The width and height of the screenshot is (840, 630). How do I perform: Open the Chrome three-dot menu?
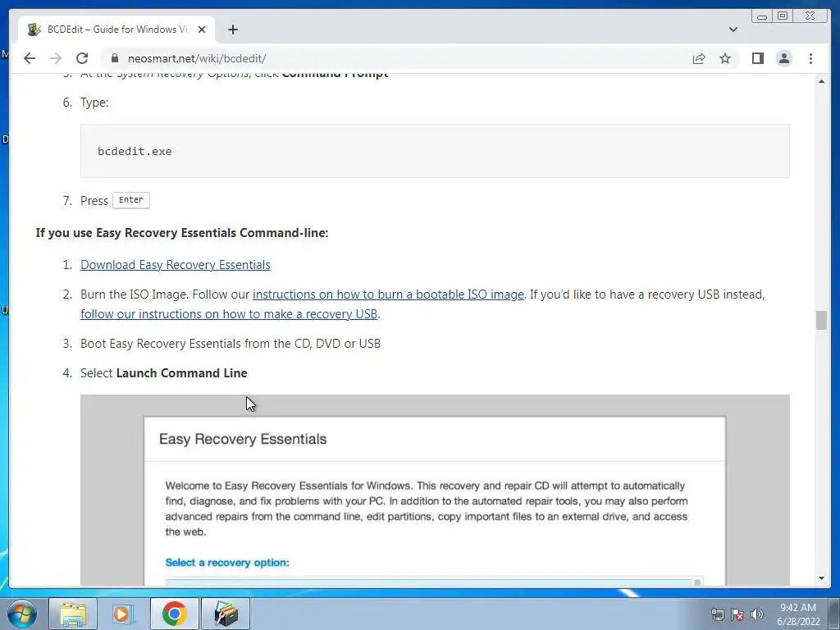point(810,58)
